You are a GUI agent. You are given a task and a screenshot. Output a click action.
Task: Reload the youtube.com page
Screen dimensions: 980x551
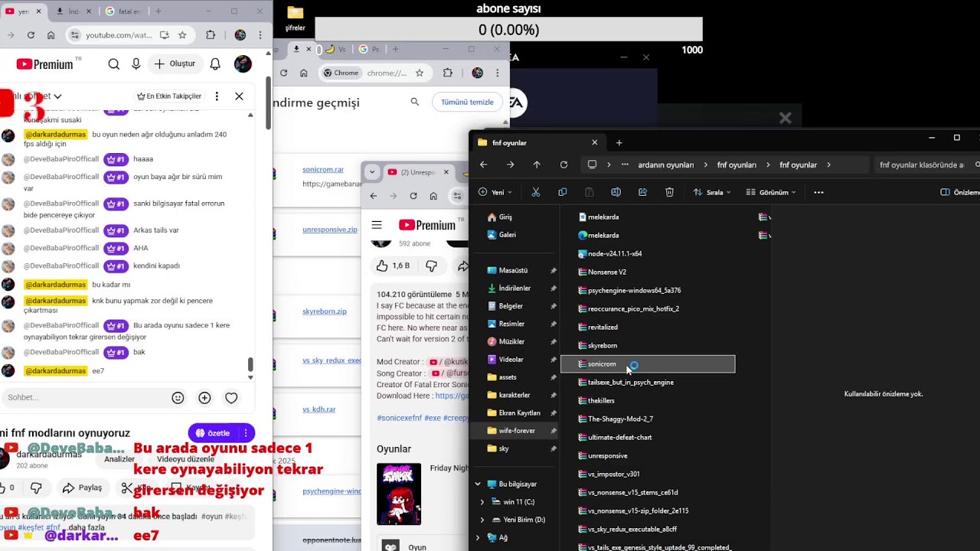[31, 35]
